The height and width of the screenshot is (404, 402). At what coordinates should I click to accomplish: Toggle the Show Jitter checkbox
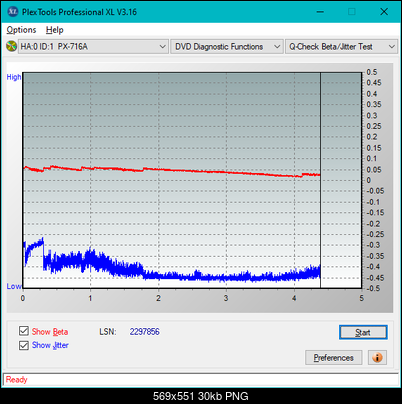click(x=24, y=345)
